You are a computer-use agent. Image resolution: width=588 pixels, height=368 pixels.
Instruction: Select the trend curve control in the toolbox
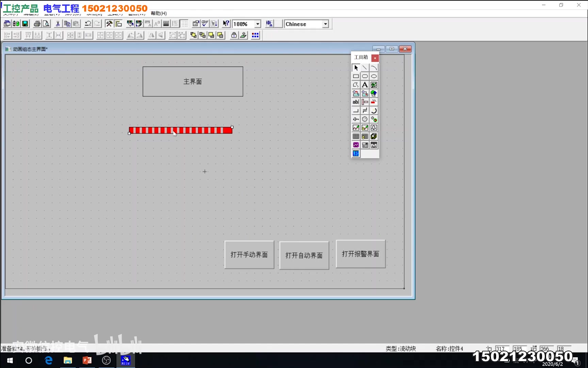pos(356,128)
